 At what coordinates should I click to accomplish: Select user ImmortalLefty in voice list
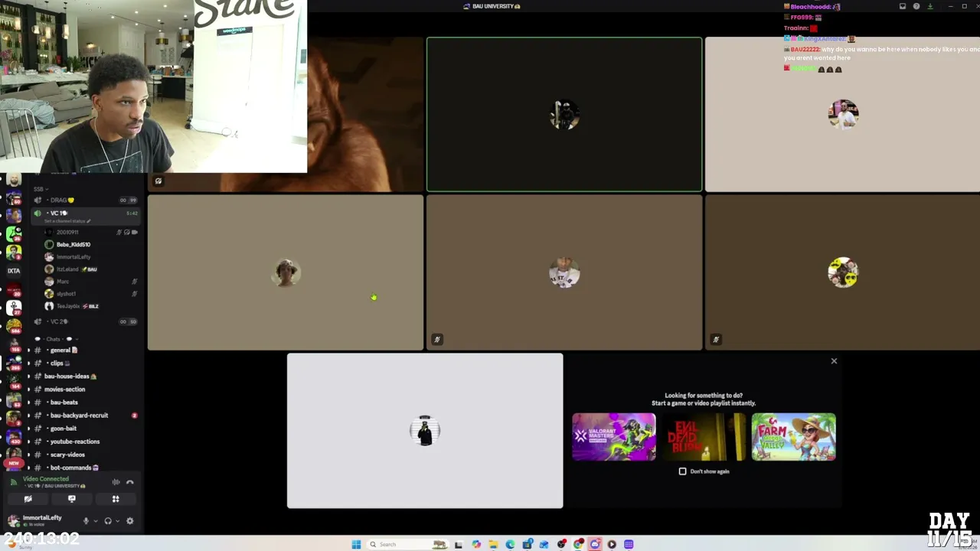coord(90,257)
